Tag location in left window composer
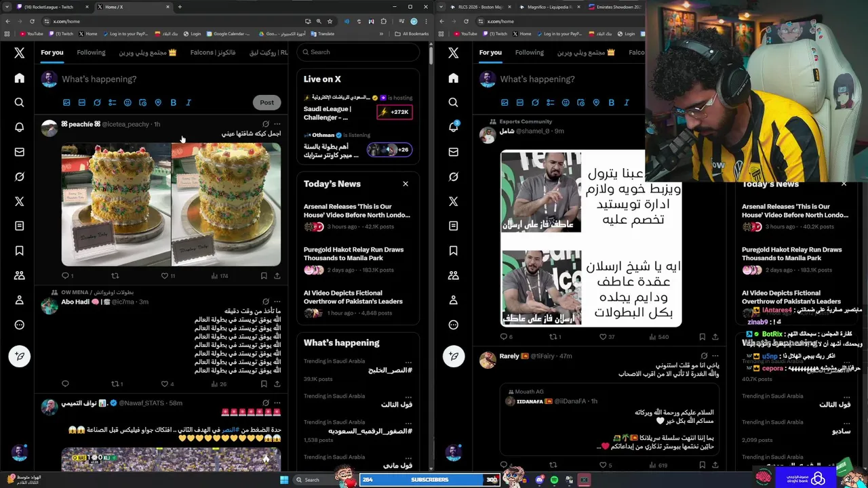Image resolution: width=868 pixels, height=488 pixels. pyautogui.click(x=158, y=102)
